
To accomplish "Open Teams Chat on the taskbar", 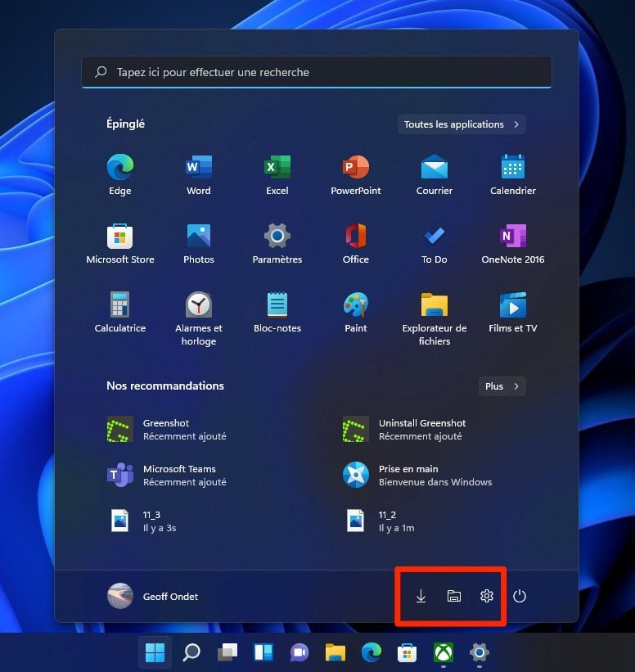I will pos(299,652).
